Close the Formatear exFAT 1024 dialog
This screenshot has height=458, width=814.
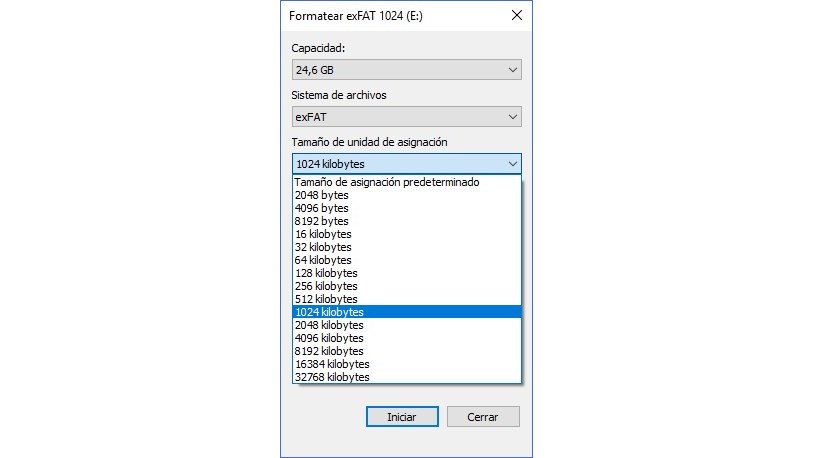(x=517, y=16)
